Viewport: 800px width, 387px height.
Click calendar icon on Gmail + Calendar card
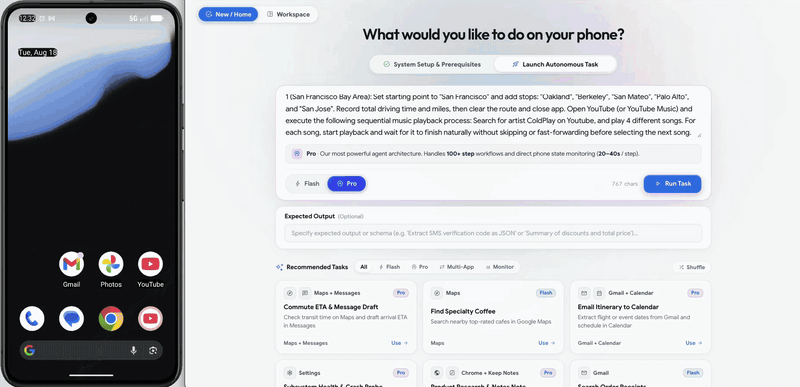tap(599, 293)
